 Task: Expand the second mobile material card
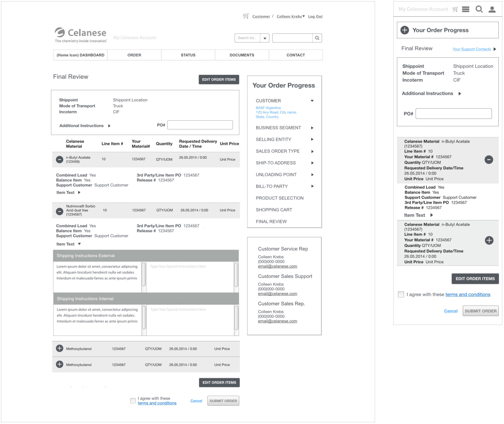click(x=489, y=240)
